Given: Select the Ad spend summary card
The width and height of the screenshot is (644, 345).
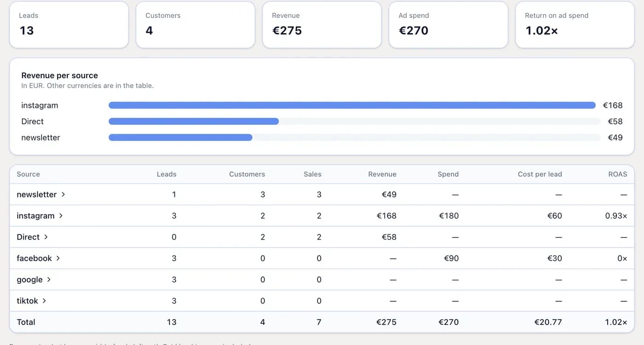Looking at the screenshot, I should 448,24.
